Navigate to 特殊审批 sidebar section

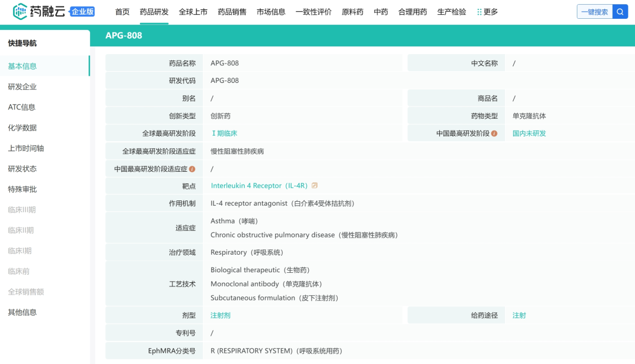(x=22, y=189)
